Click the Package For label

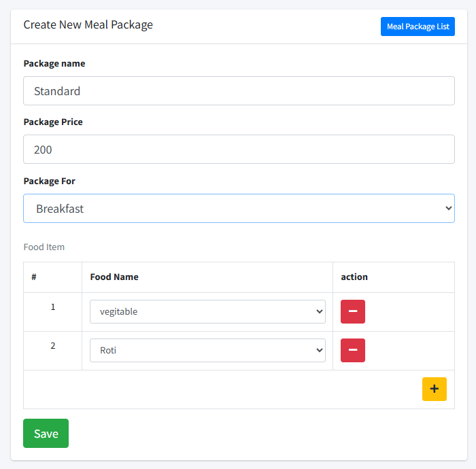pyautogui.click(x=50, y=181)
